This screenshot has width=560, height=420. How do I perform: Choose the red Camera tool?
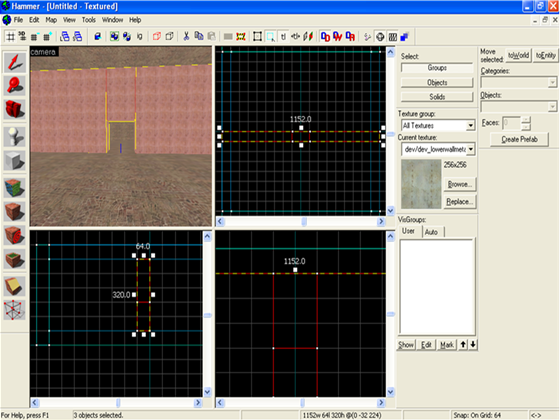pos(15,109)
